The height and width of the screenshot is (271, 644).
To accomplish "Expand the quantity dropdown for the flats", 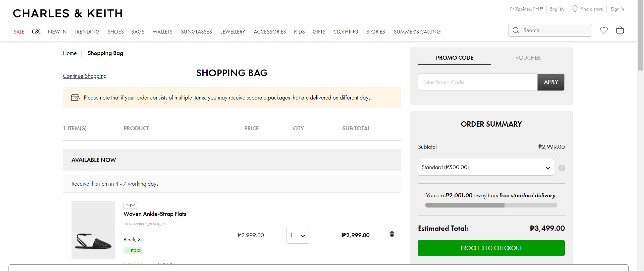I will 297,235.
